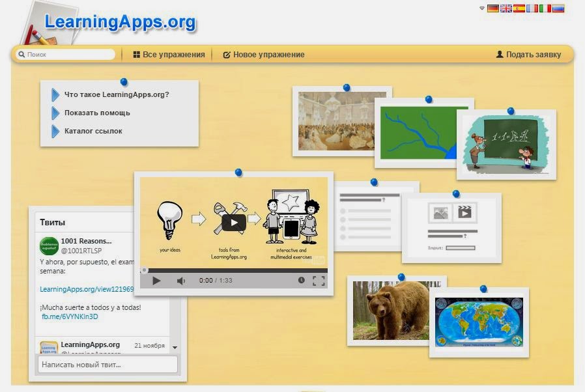Viewport: 585px width, 392px height.
Task: Open the fb.me/6VYNKIn3D link
Action: coord(70,316)
